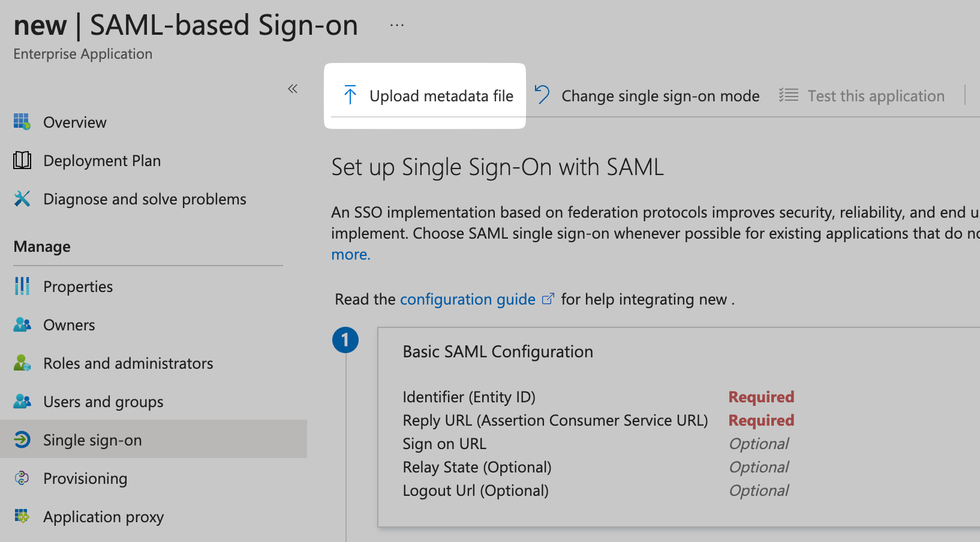Upload metadata file
Screen dimensions: 980x542
point(441,95)
